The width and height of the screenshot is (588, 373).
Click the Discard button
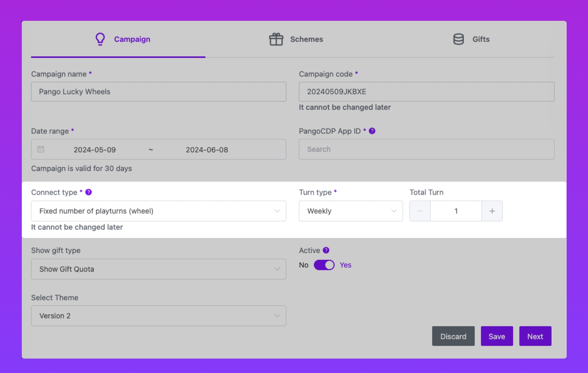[453, 336]
